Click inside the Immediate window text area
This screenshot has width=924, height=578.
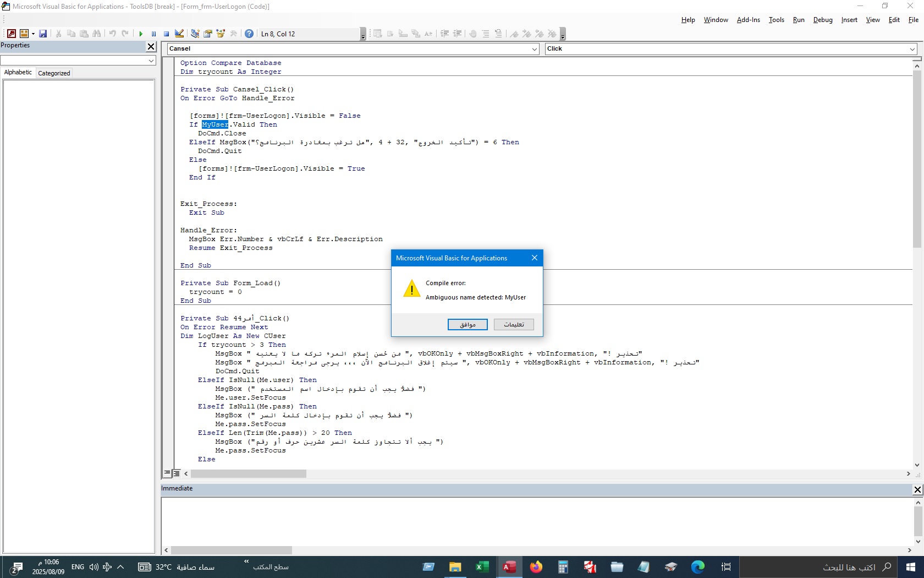[x=536, y=521]
